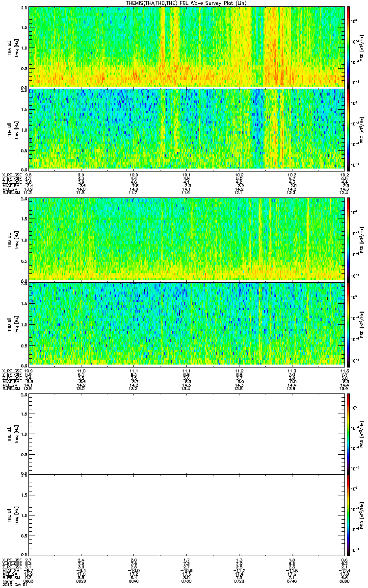Click the THE B⊥ PSD color bar

(348, 434)
